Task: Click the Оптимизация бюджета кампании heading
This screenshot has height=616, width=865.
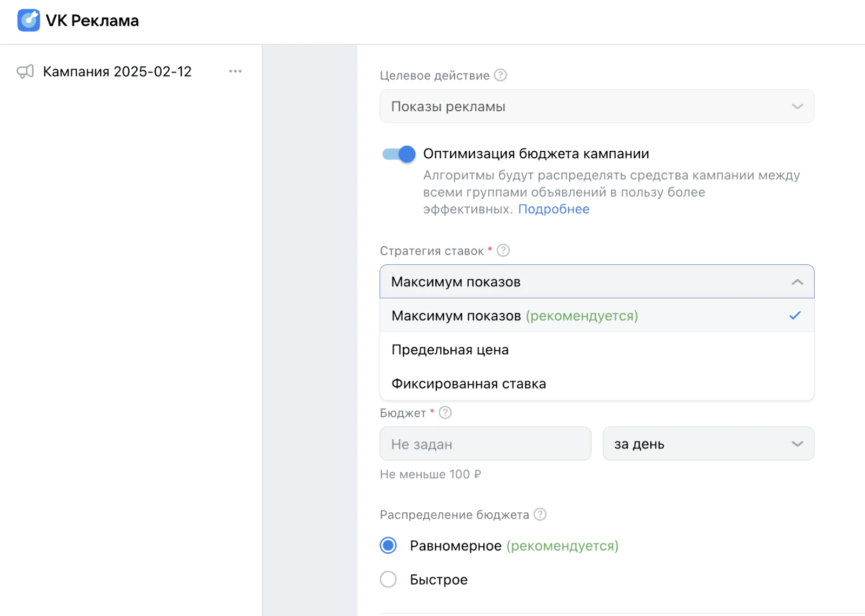Action: pos(536,154)
